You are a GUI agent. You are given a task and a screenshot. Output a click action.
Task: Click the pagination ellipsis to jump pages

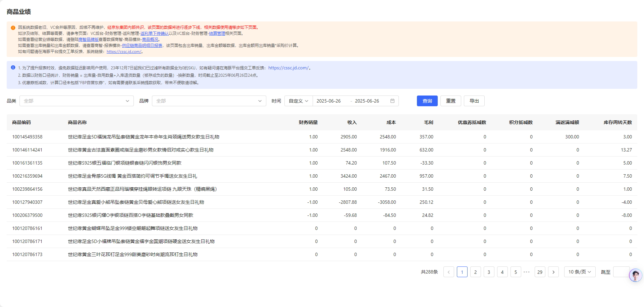click(527, 272)
